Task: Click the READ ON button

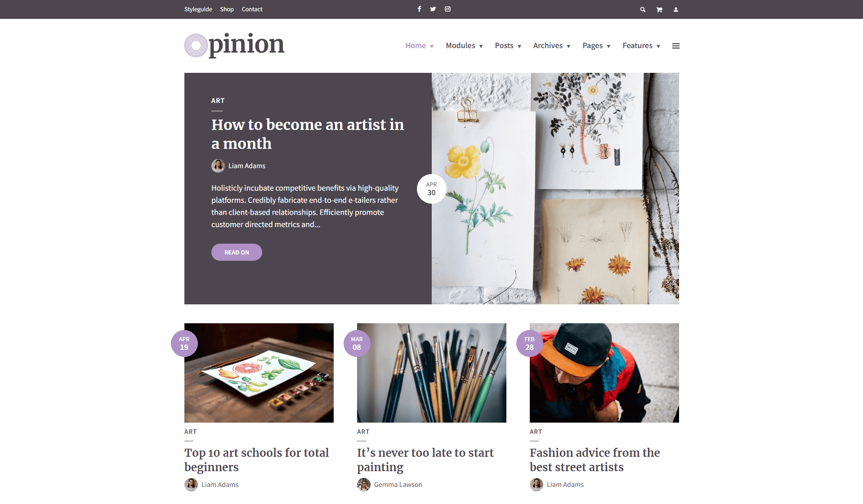Action: coord(237,252)
